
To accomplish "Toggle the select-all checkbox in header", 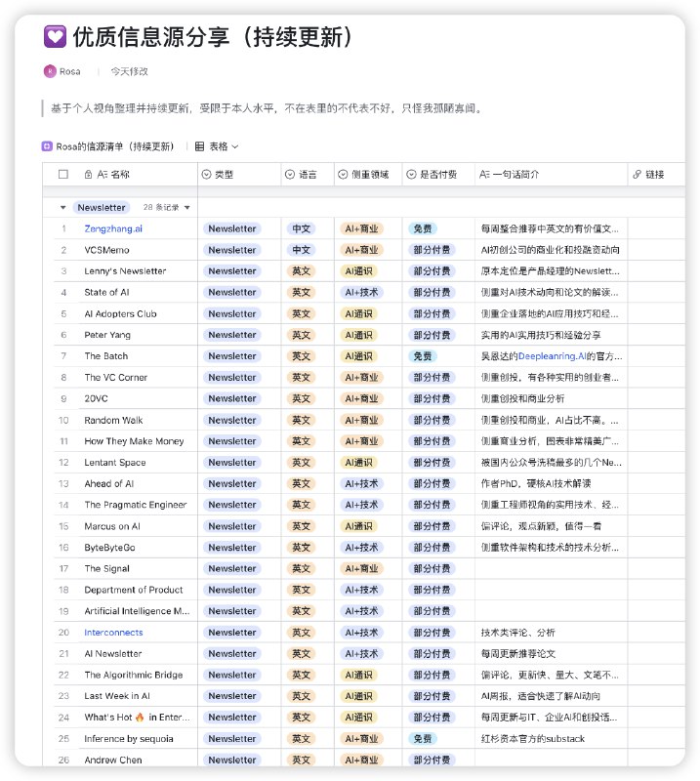I will click(x=63, y=175).
